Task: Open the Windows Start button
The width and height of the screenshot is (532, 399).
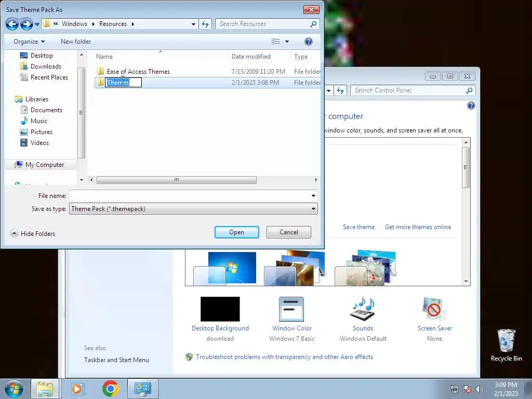Action: (14, 389)
